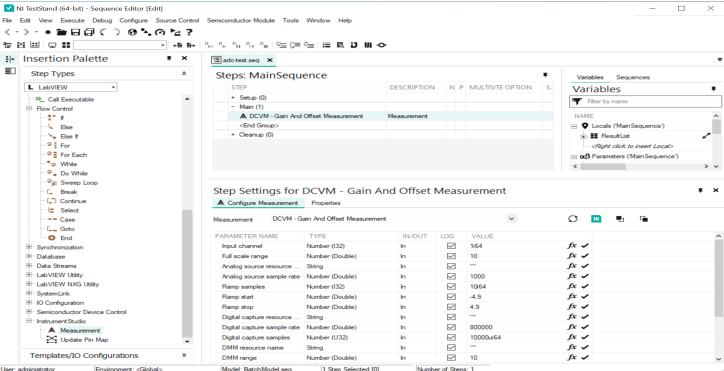Image resolution: width=724 pixels, height=371 pixels.
Task: Click the Step Settings vertical scrollbar thumb
Action: (x=719, y=278)
